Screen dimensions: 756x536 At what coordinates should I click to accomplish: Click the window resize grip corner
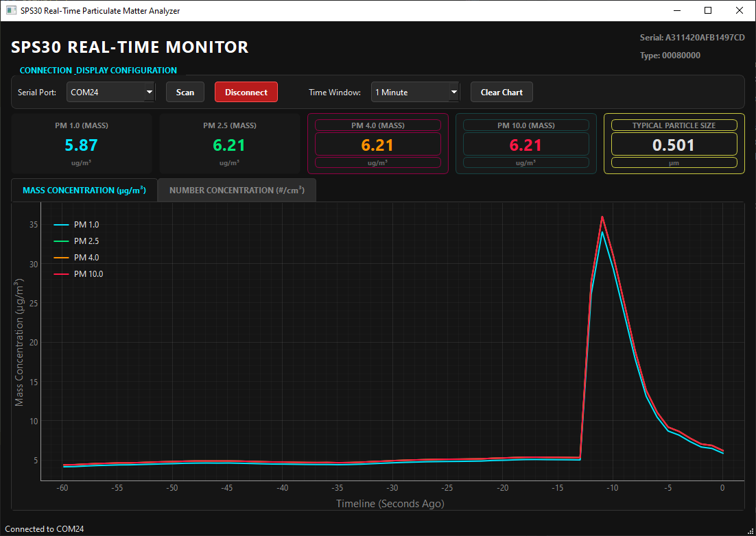(x=751, y=531)
